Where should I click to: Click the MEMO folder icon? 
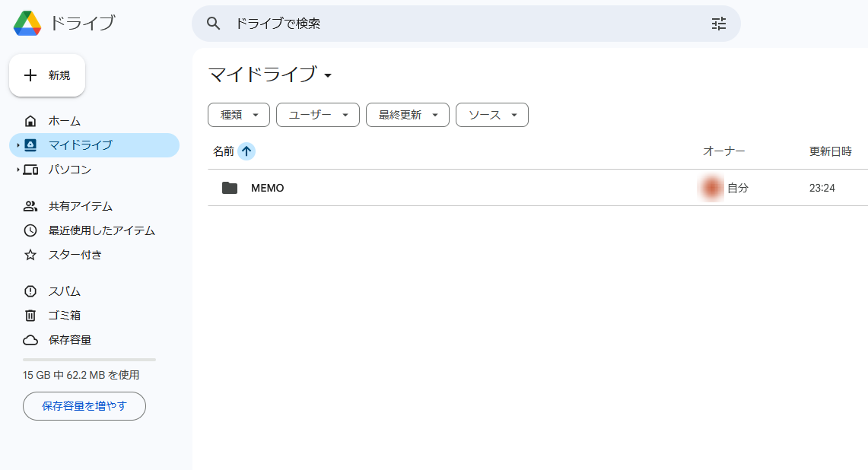pyautogui.click(x=230, y=188)
